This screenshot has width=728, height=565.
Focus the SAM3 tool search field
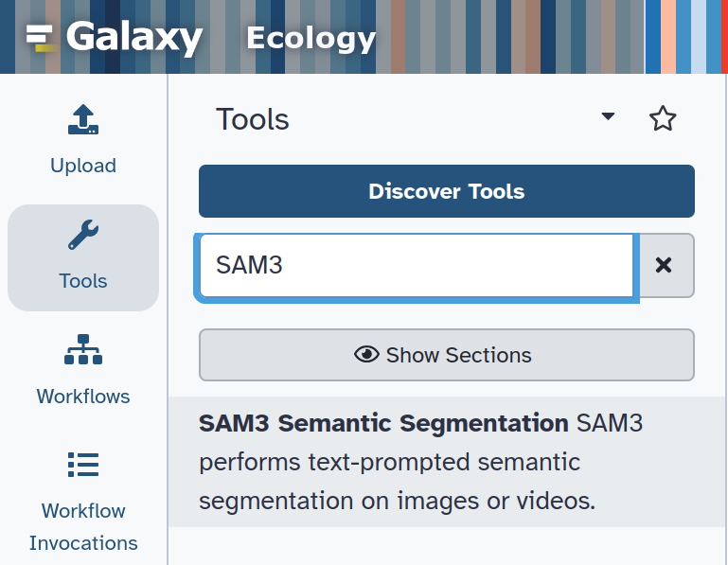[x=417, y=266]
